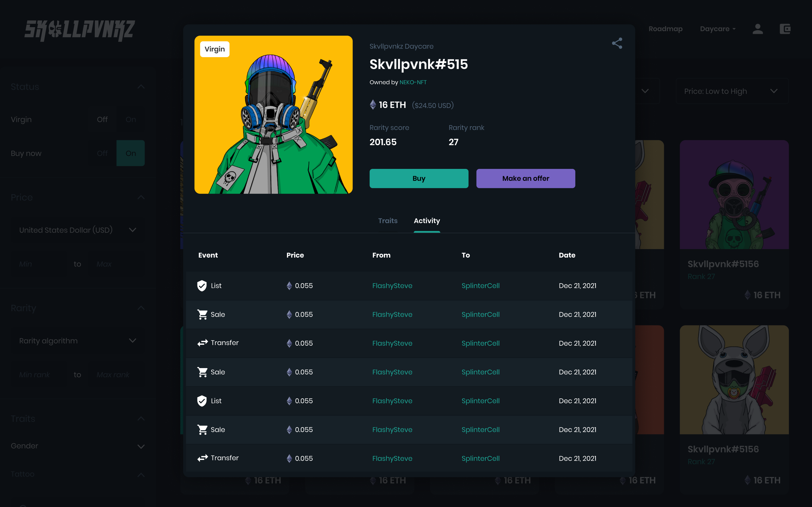812x507 pixels.
Task: Click the Event column header
Action: click(x=208, y=255)
